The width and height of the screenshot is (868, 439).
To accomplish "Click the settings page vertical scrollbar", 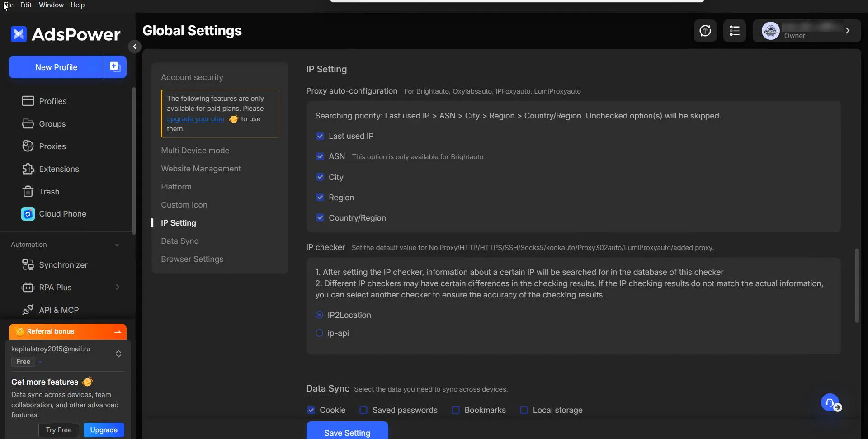I will click(856, 285).
